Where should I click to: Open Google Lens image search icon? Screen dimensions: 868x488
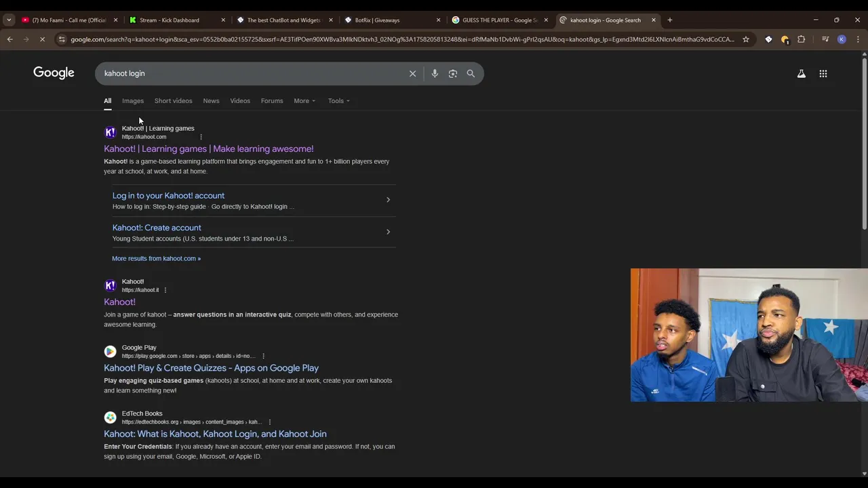453,73
